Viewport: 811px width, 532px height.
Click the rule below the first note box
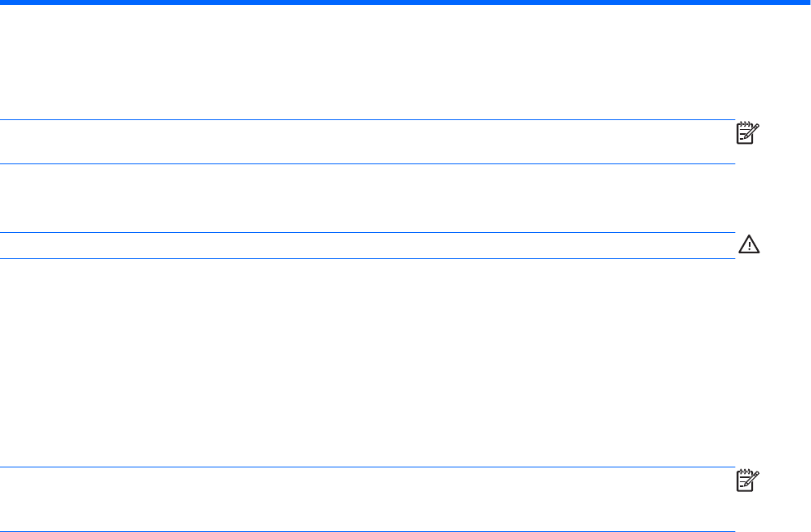[368, 164]
